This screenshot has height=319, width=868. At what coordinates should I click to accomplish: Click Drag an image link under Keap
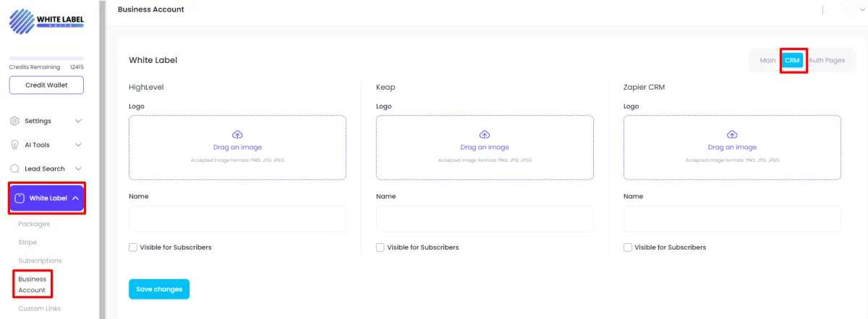pos(485,148)
